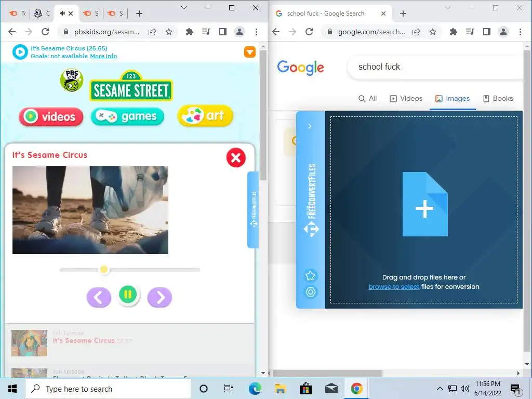The height and width of the screenshot is (399, 532).
Task: Open FreeConvertFiles hexagon settings icon
Action: (x=310, y=292)
